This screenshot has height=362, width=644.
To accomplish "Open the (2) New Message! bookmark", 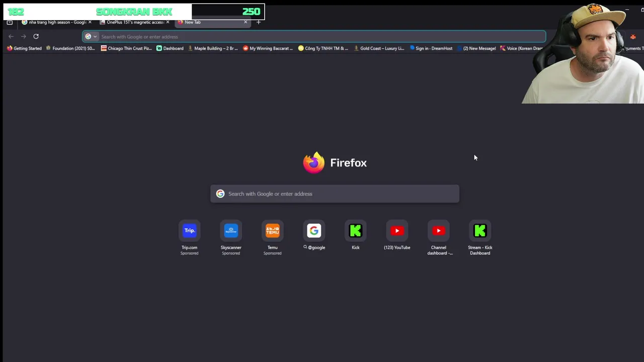I will (476, 48).
